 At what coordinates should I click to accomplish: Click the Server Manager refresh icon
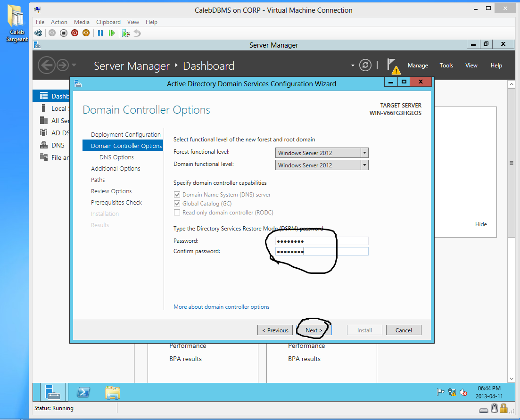coord(365,65)
